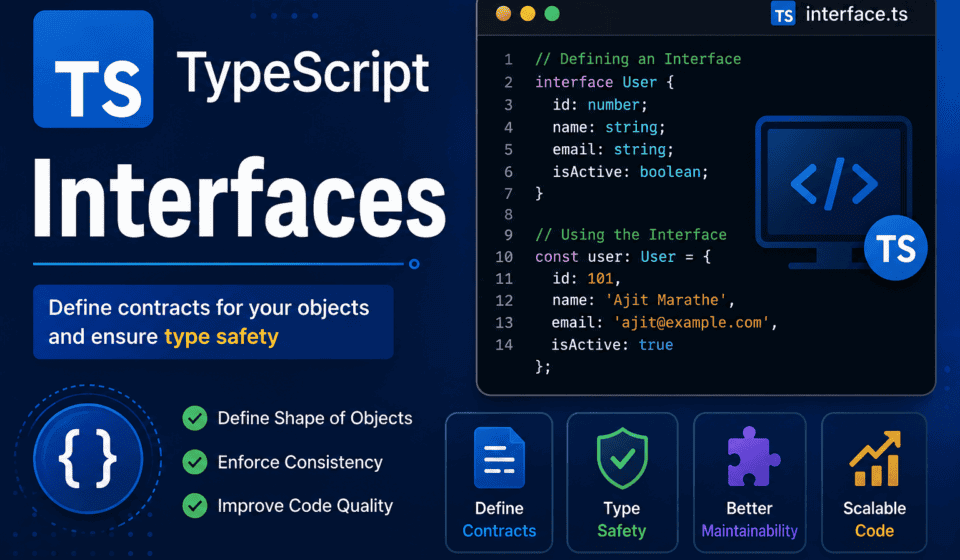This screenshot has width=960, height=560.
Task: Click the 'Define Contracts' card label
Action: click(x=499, y=519)
